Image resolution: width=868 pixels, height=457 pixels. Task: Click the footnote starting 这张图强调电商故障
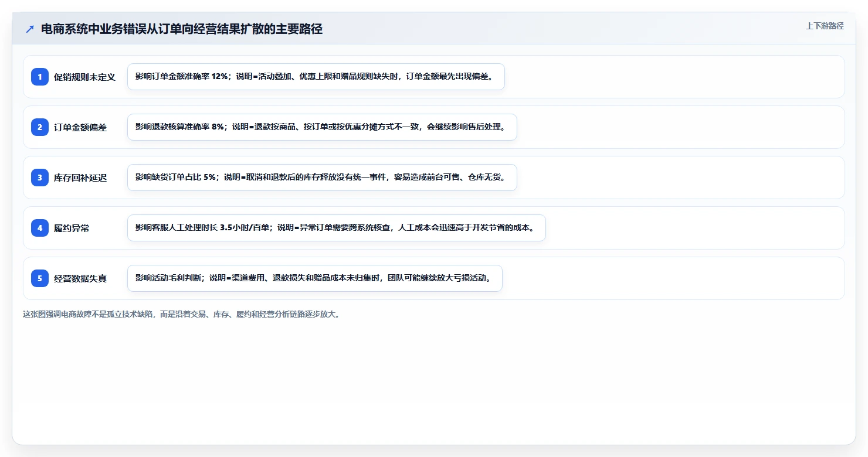pos(181,314)
